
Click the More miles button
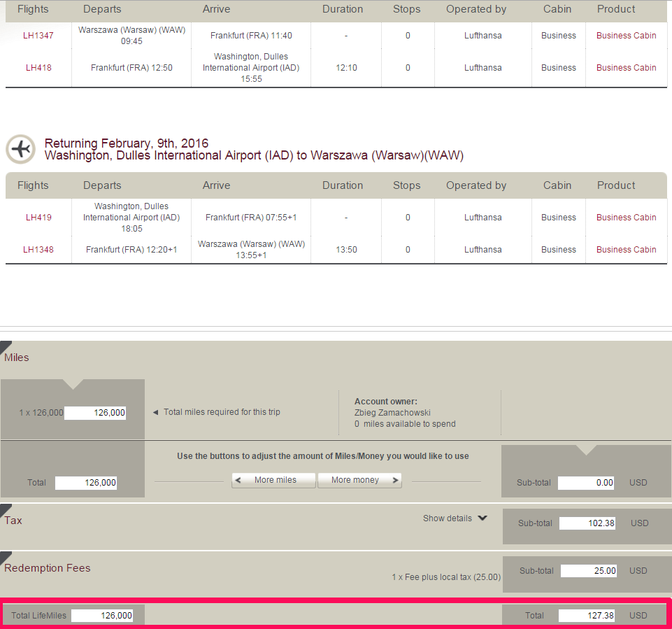click(273, 480)
